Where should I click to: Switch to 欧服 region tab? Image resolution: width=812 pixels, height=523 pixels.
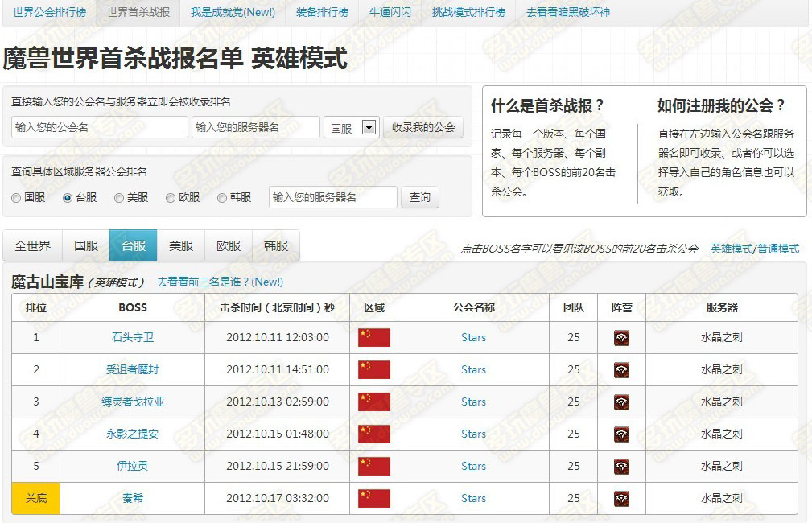[x=229, y=245]
